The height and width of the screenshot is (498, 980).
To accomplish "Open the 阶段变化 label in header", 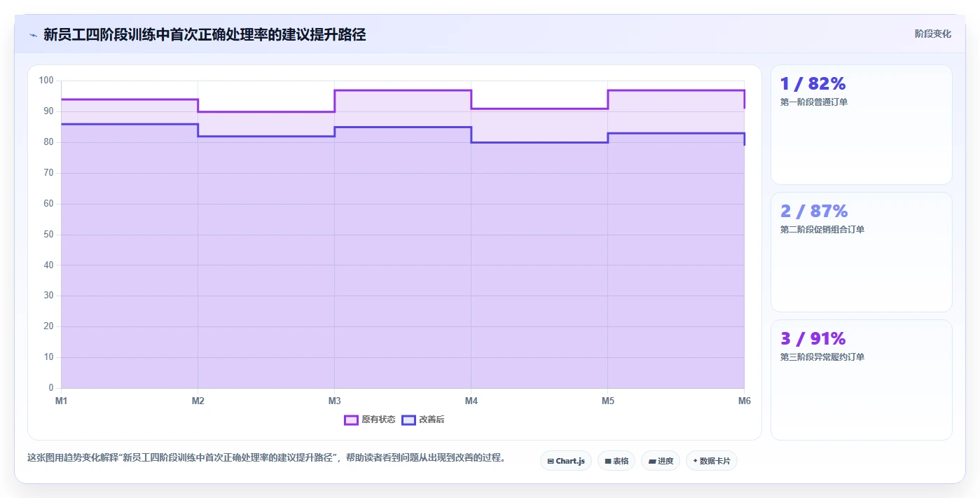I will pos(933,34).
